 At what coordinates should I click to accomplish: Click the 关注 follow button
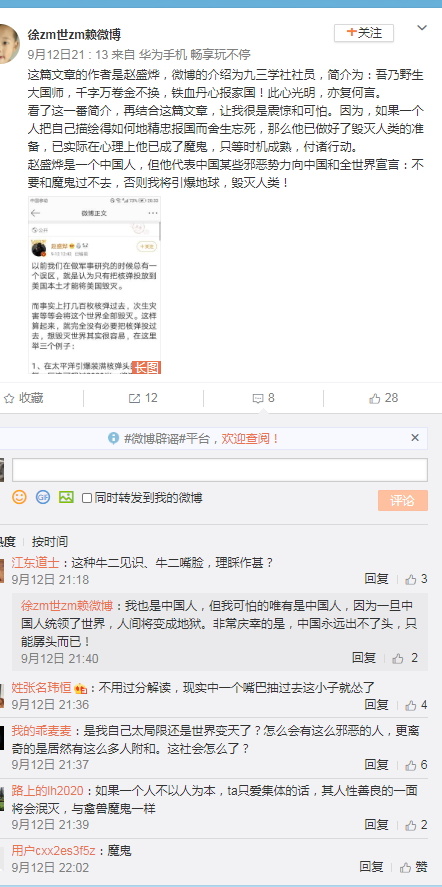(x=364, y=33)
